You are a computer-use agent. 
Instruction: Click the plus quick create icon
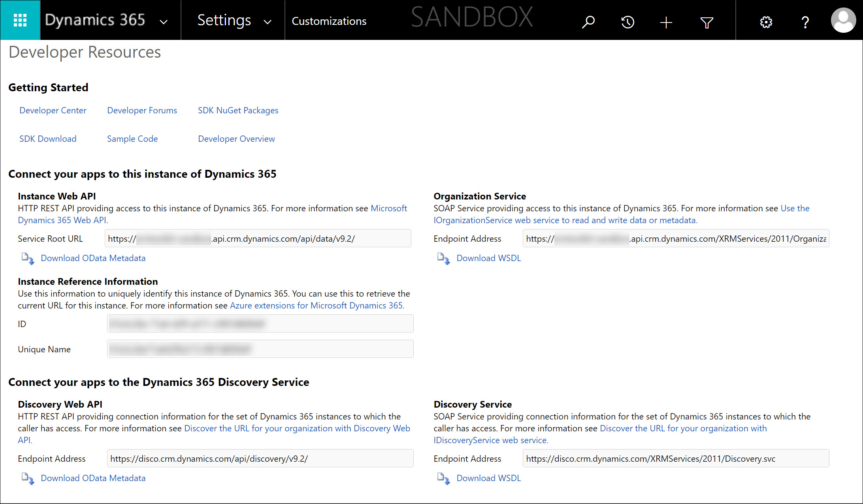pos(666,22)
